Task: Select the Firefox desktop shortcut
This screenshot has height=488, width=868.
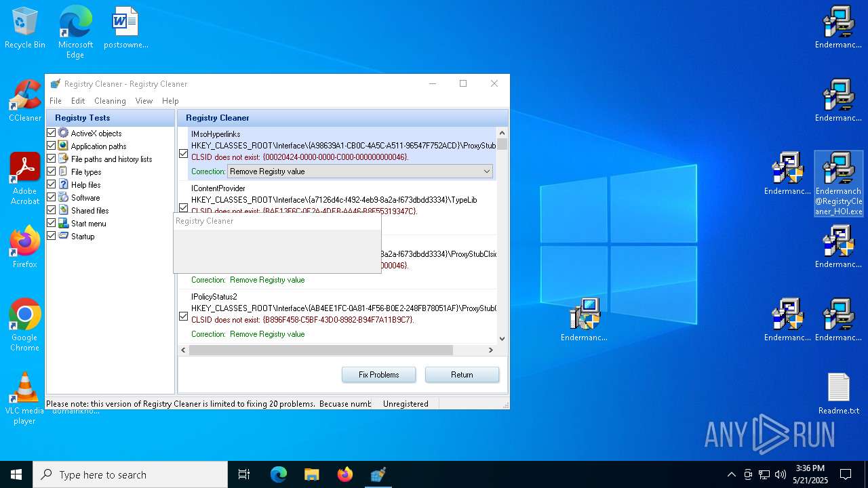Action: tap(25, 248)
